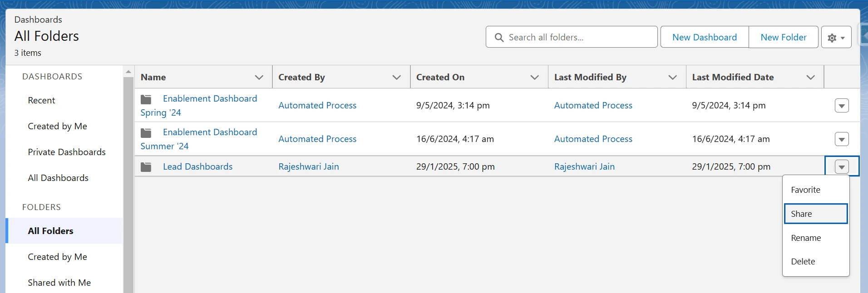
Task: Expand the Name column header chevron
Action: point(259,78)
